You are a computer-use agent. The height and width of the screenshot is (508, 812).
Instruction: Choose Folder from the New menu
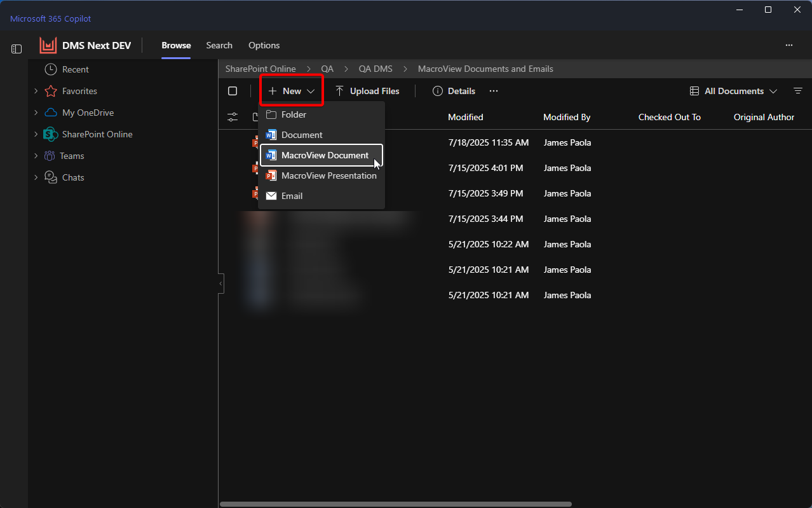coord(321,114)
